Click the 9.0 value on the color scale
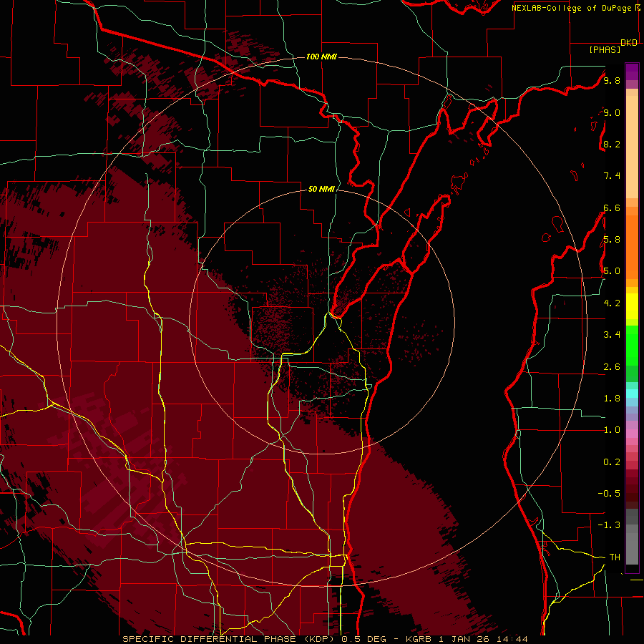 pos(612,112)
